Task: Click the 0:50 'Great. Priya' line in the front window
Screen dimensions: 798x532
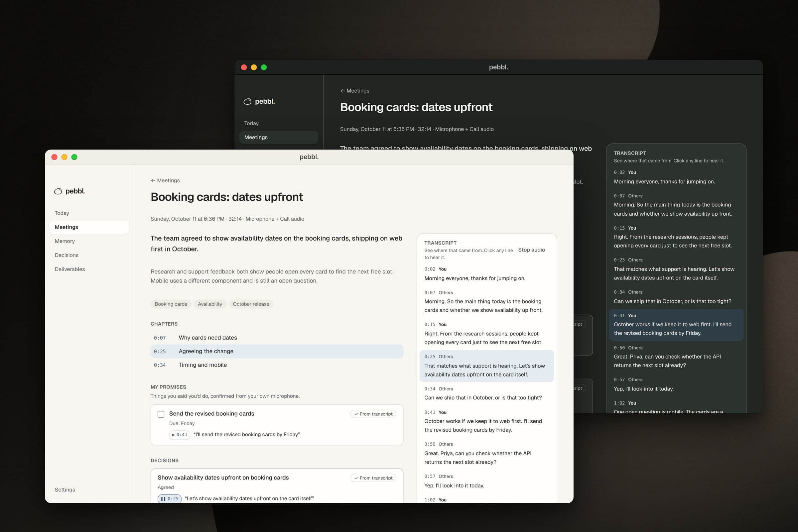Action: pos(486,453)
